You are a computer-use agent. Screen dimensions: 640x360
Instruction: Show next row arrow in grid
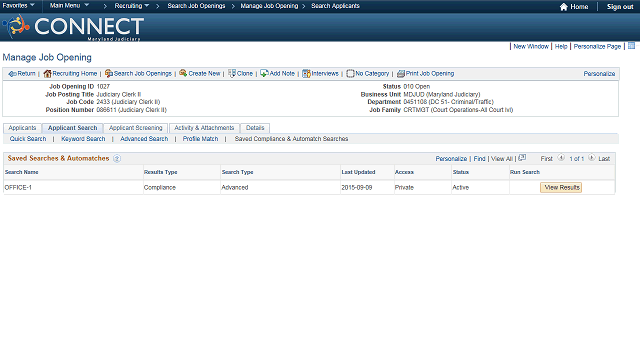(x=591, y=158)
